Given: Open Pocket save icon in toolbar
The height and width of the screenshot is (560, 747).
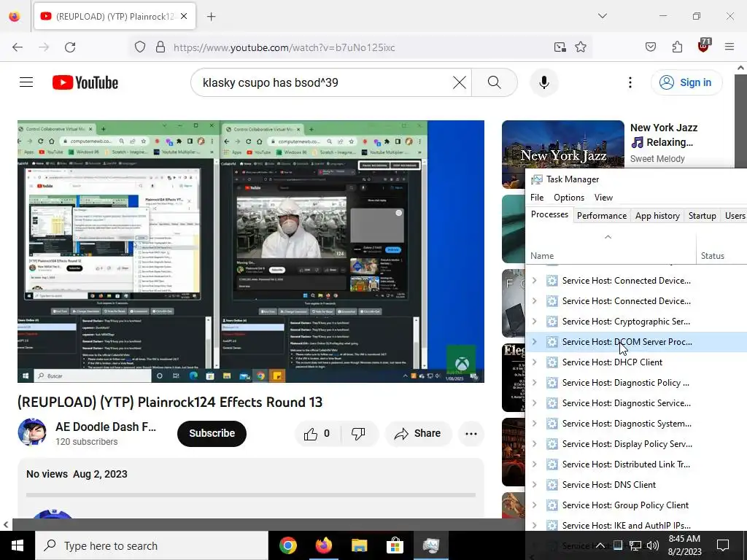Looking at the screenshot, I should coord(650,47).
